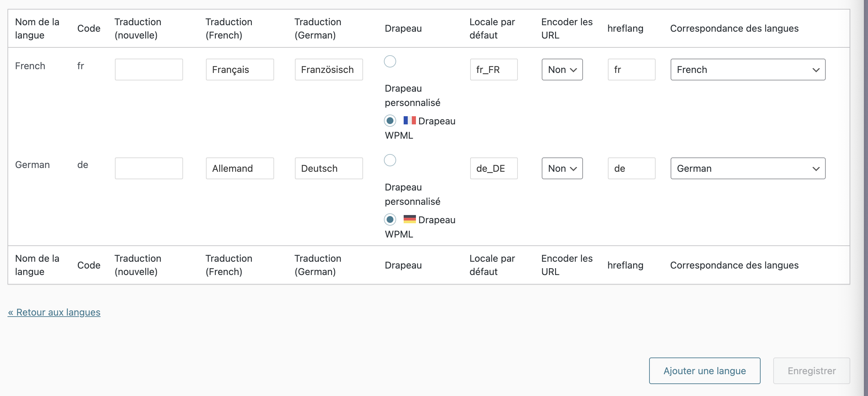
Task: Open Encoder les URL dropdown for German
Action: (562, 168)
